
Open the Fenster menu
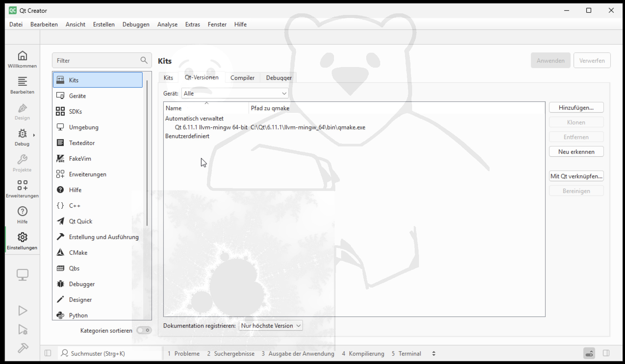[217, 24]
